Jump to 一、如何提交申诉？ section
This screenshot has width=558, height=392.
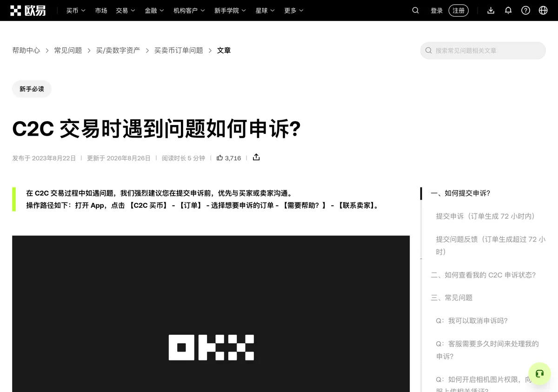coord(460,193)
